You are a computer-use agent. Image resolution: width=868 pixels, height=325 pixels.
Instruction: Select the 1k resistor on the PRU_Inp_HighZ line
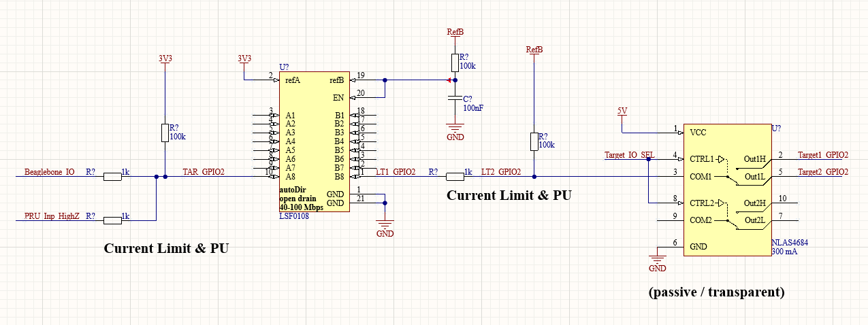click(112, 220)
